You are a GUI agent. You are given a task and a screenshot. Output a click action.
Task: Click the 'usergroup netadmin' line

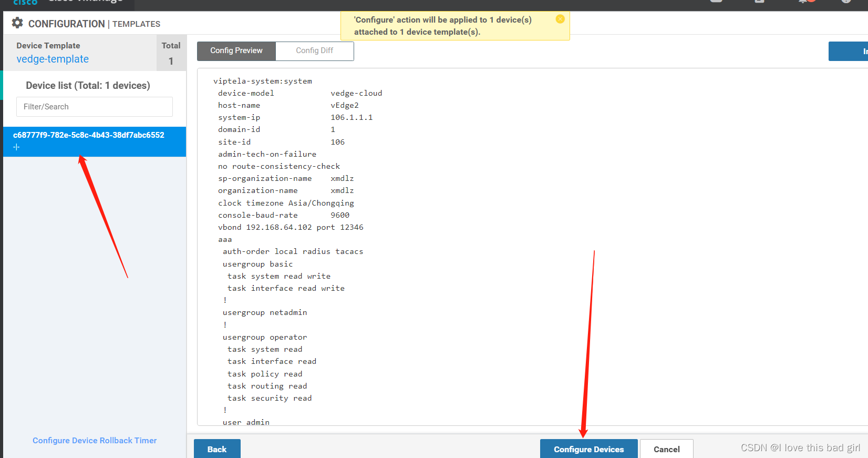click(265, 312)
